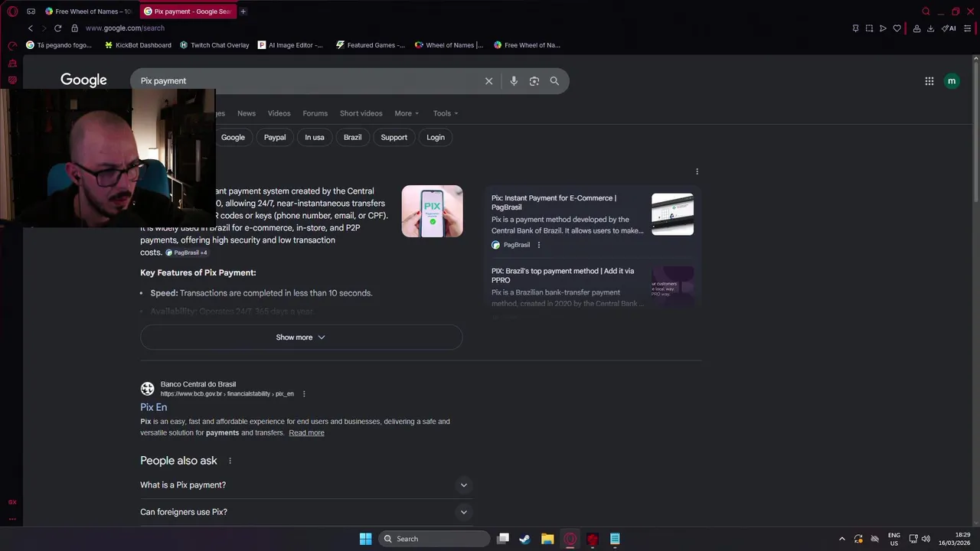Open People also ask options

[230, 461]
